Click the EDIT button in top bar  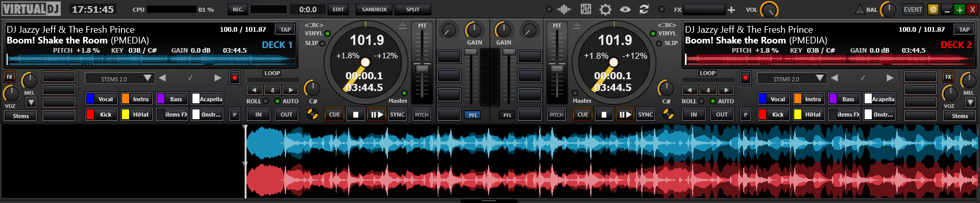click(x=338, y=9)
